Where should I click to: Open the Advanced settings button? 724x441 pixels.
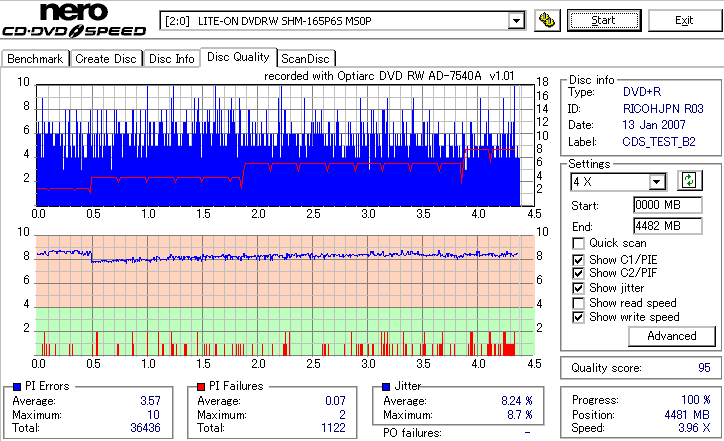point(672,336)
